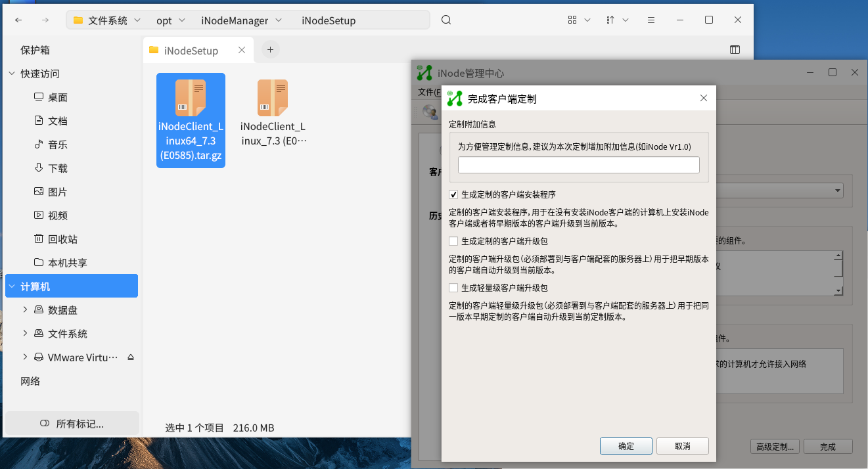Open 回收站 in the sidebar

pos(62,239)
